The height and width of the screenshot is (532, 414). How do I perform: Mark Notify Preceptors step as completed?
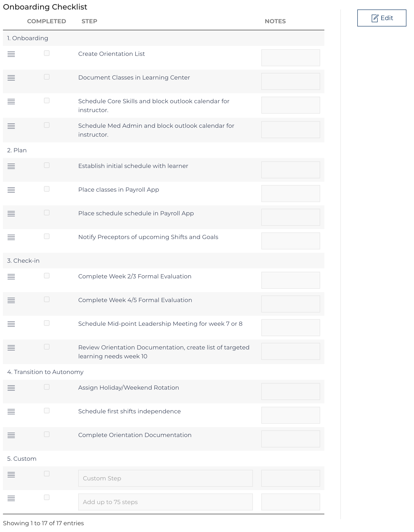(47, 236)
